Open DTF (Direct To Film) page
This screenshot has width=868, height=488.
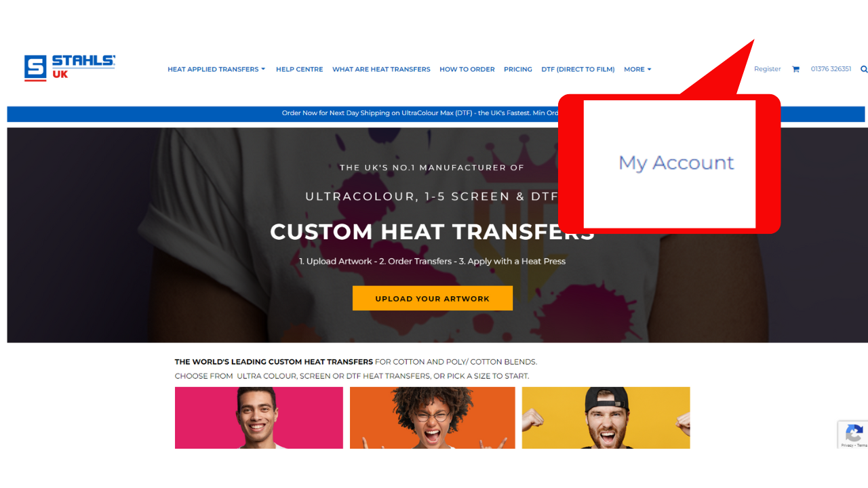[x=578, y=69]
